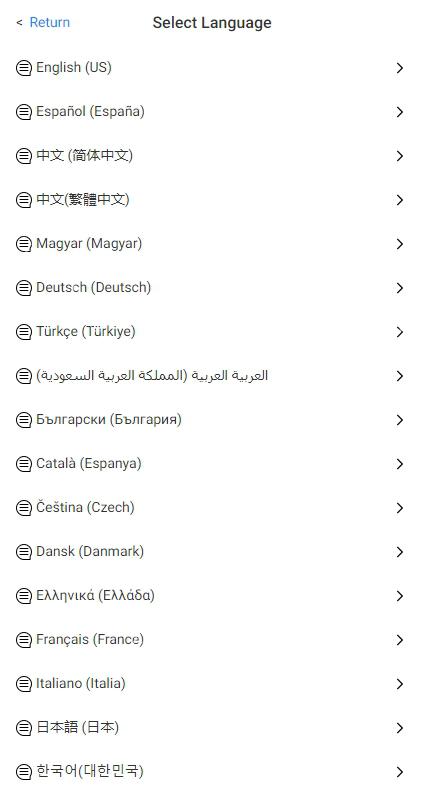This screenshot has width=424, height=800.
Task: Click the language icon next to Türkçe (Türkiye)
Action: tap(23, 332)
